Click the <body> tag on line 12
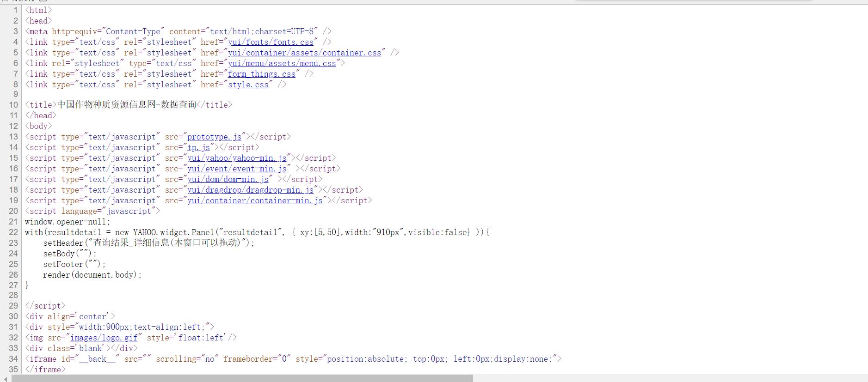The width and height of the screenshot is (868, 382). [38, 126]
